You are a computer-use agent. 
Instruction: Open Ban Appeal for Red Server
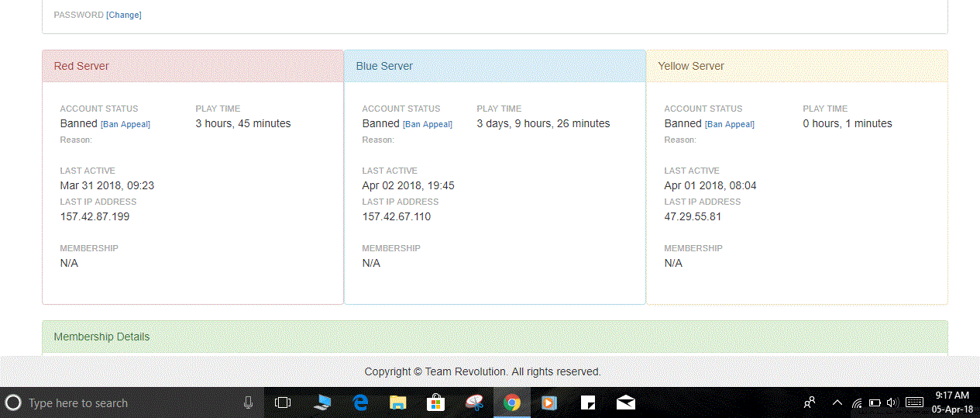pyautogui.click(x=126, y=124)
